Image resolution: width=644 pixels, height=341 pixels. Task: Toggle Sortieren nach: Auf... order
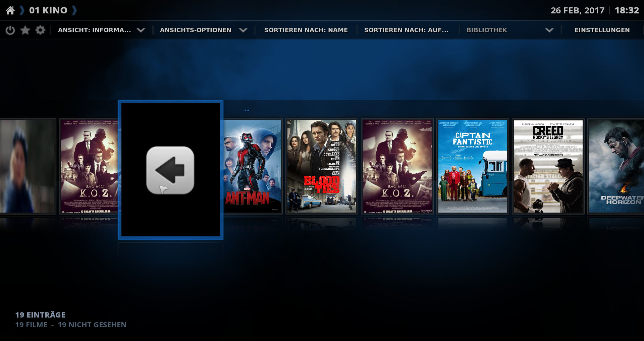click(407, 30)
